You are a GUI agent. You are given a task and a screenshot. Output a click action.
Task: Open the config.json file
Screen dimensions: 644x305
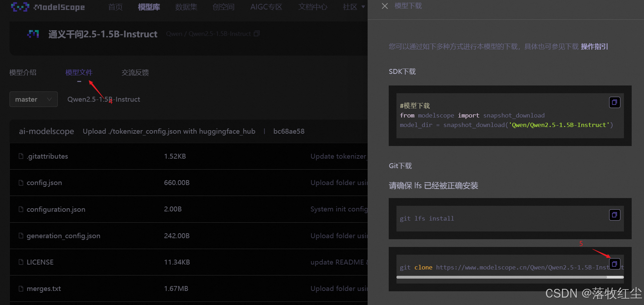[44, 183]
